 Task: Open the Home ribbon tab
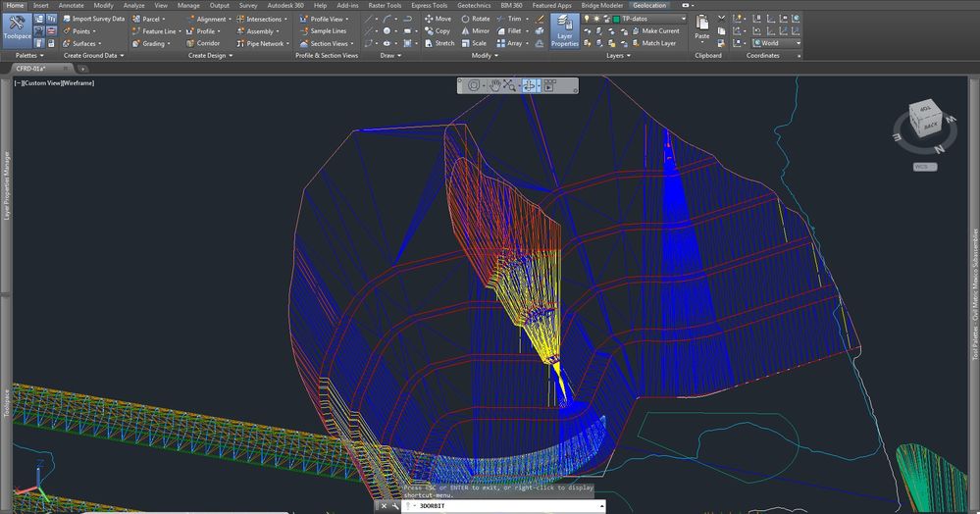[x=15, y=5]
